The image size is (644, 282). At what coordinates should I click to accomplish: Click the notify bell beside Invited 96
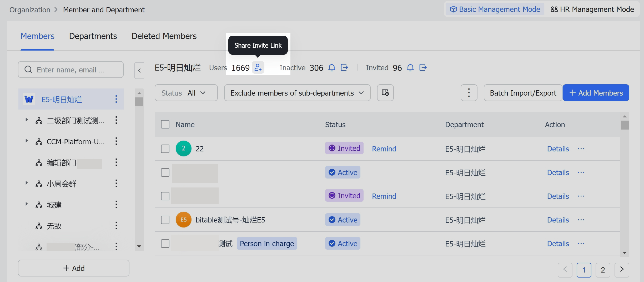point(410,68)
